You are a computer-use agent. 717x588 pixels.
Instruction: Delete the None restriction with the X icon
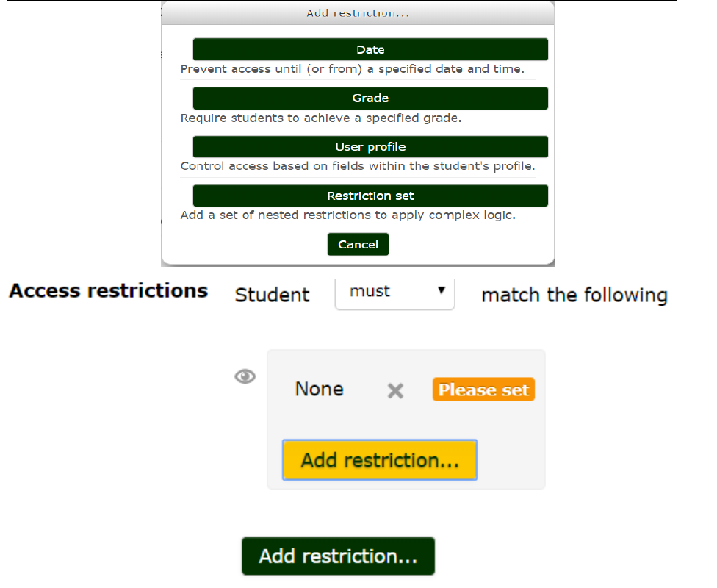coord(395,391)
